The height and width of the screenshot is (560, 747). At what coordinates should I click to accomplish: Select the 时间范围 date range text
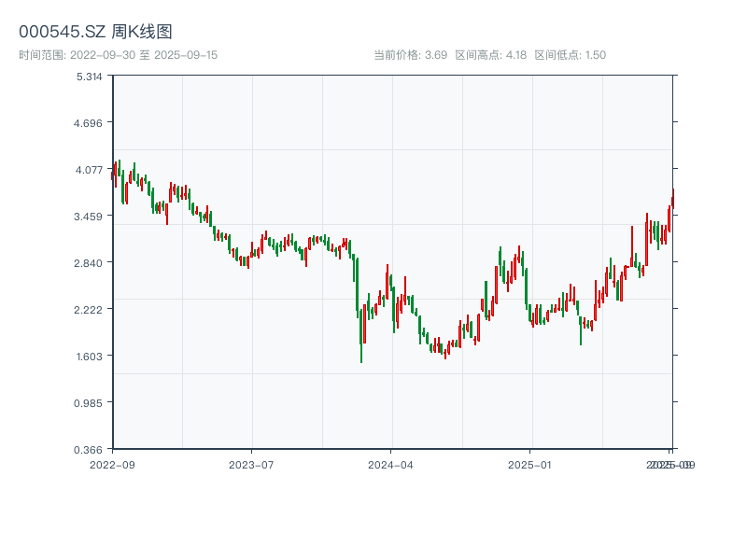click(118, 55)
